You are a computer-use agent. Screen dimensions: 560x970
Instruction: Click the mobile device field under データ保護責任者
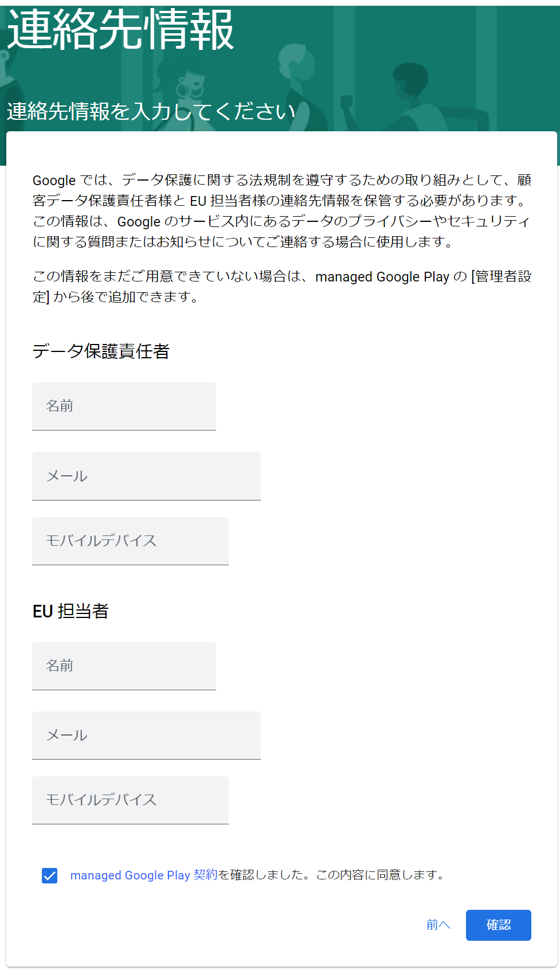click(130, 541)
